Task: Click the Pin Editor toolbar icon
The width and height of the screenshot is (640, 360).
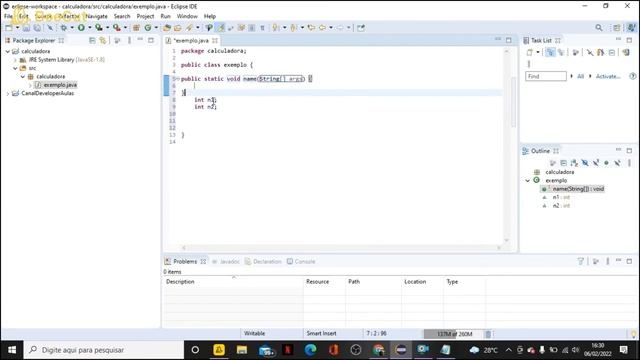Action: [361, 28]
